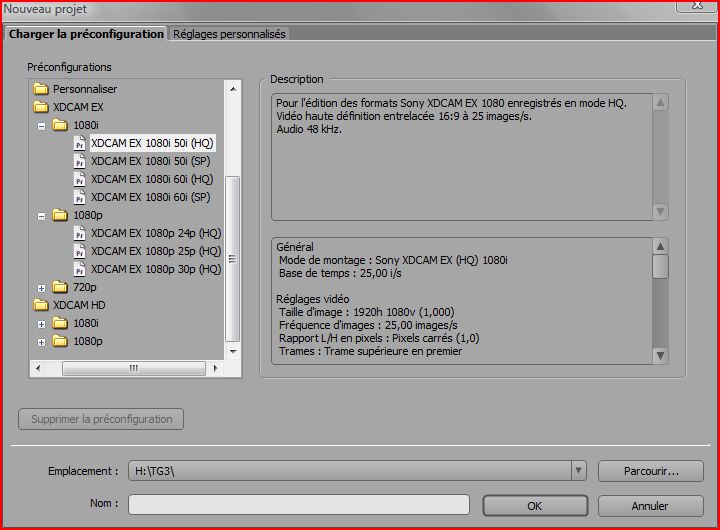Click the XDCAM HD folder icon
Image resolution: width=720 pixels, height=530 pixels.
coord(41,305)
